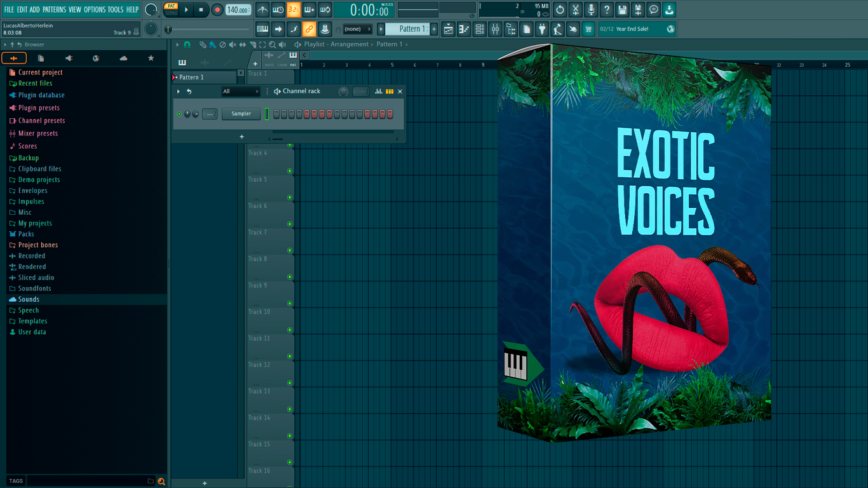Open the Plugin picker tree icon
The image size is (868, 488).
tap(511, 29)
